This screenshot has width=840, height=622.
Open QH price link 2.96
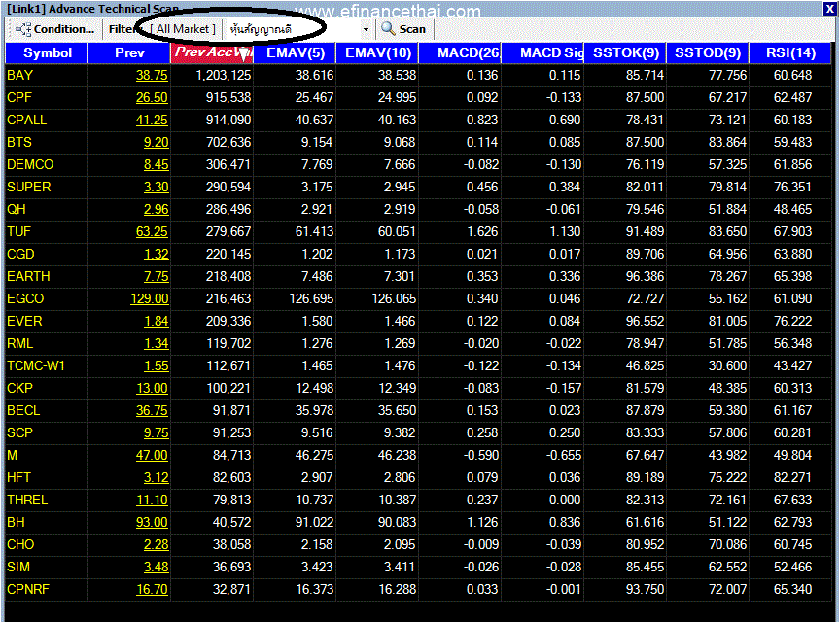pyautogui.click(x=156, y=210)
